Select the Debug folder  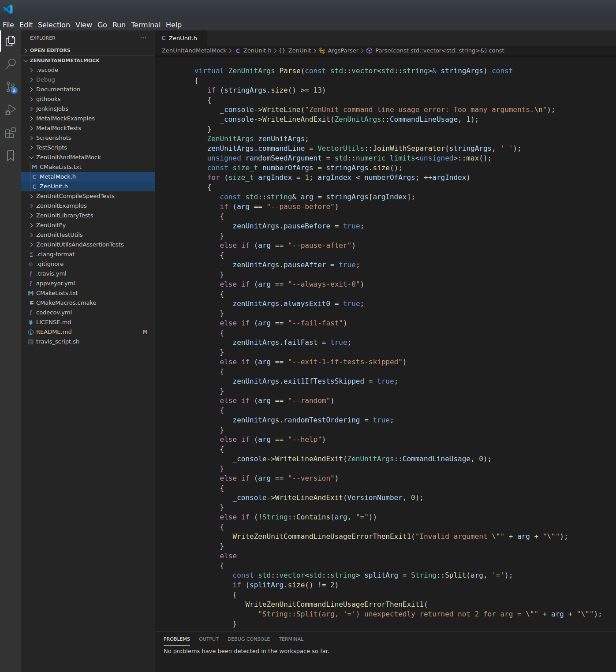pyautogui.click(x=88, y=80)
